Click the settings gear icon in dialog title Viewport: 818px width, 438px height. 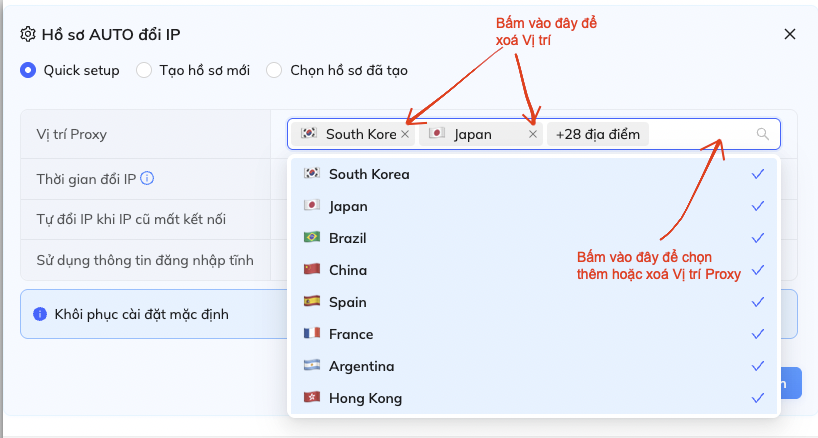pyautogui.click(x=28, y=34)
